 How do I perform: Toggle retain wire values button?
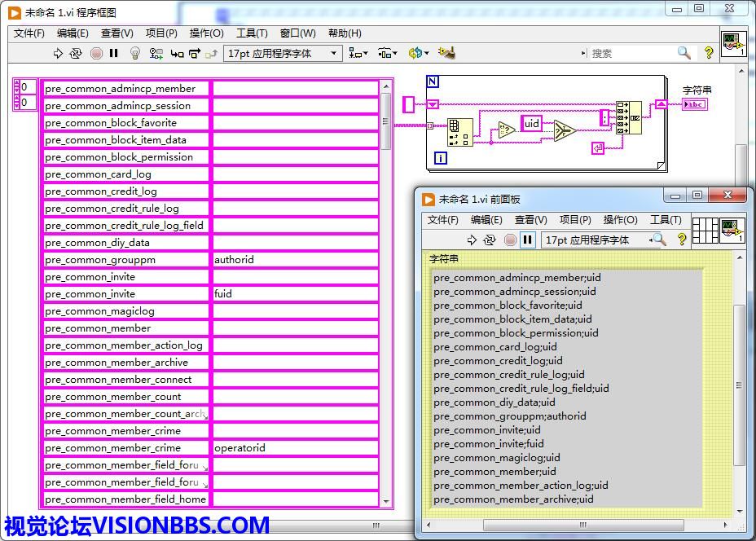pos(156,54)
